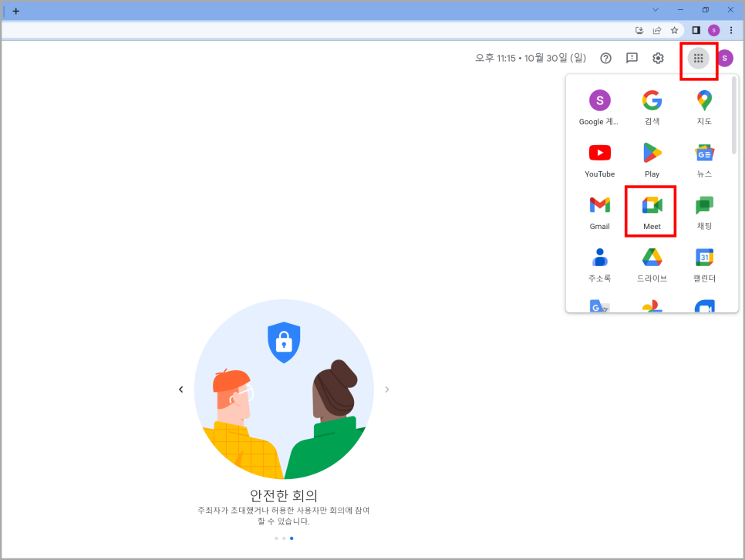745x560 pixels.
Task: Open Chrome three-dot menu
Action: [x=731, y=30]
